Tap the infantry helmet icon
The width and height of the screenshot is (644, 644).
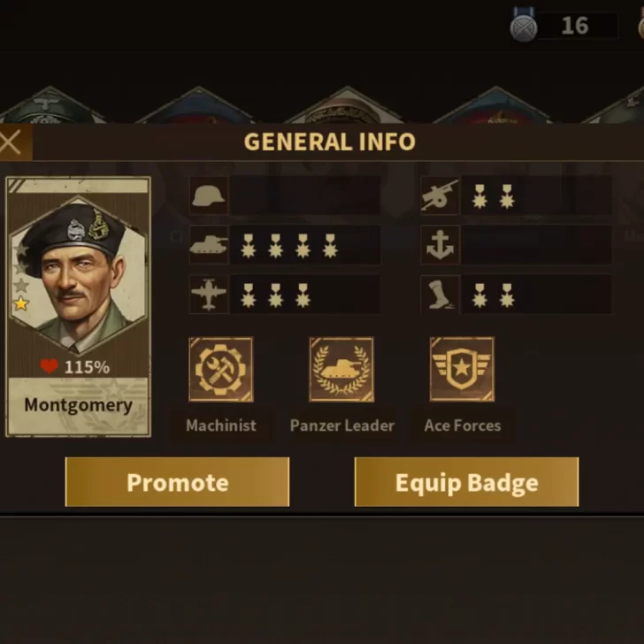coord(209,195)
